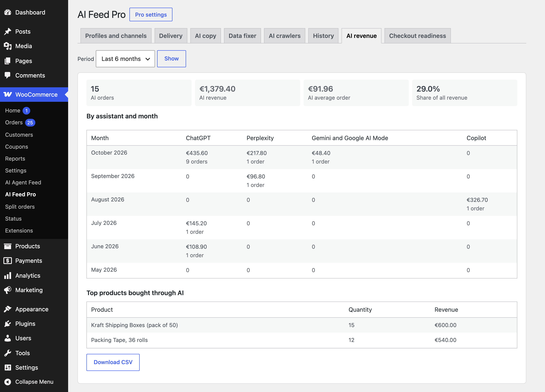Click the Download CSV button
545x392 pixels.
113,362
